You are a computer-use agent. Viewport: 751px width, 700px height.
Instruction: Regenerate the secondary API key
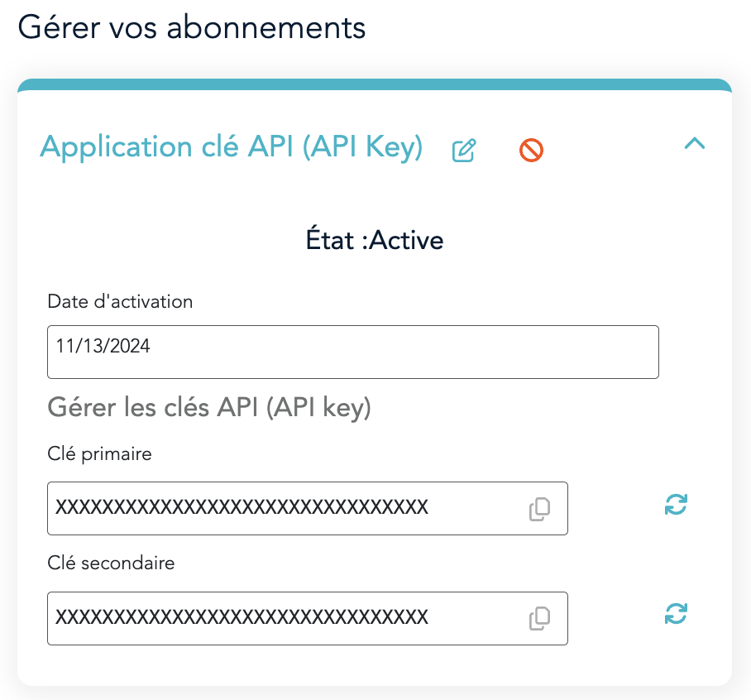point(677,614)
